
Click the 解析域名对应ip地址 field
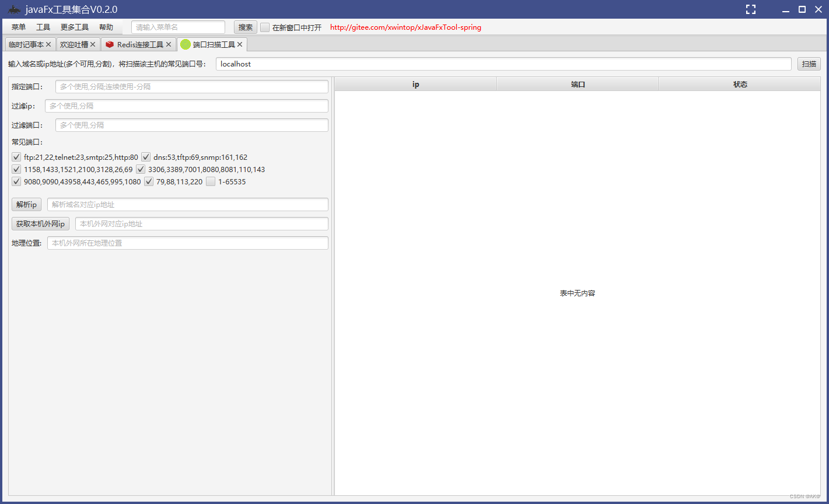tap(188, 205)
